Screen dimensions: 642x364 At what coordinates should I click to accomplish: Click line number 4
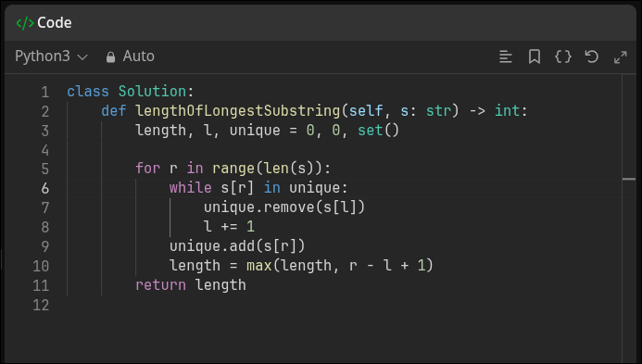click(45, 150)
